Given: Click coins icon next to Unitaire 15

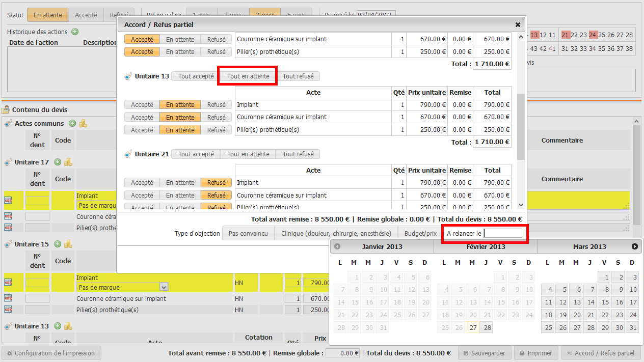Looking at the screenshot, I should click(68, 244).
